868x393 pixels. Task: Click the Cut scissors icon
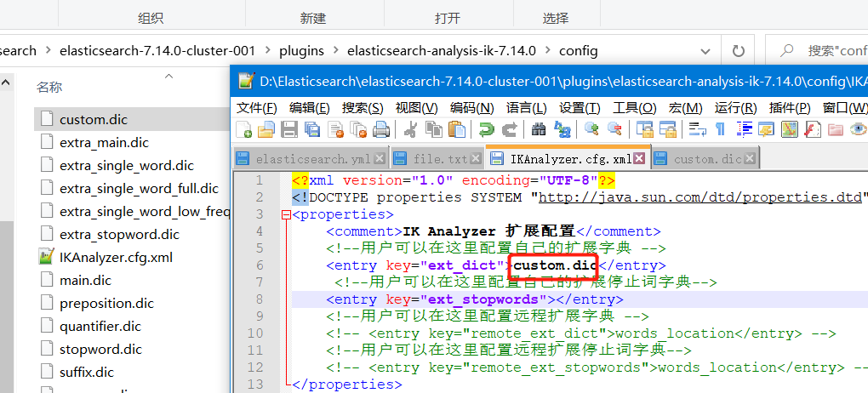(x=411, y=129)
